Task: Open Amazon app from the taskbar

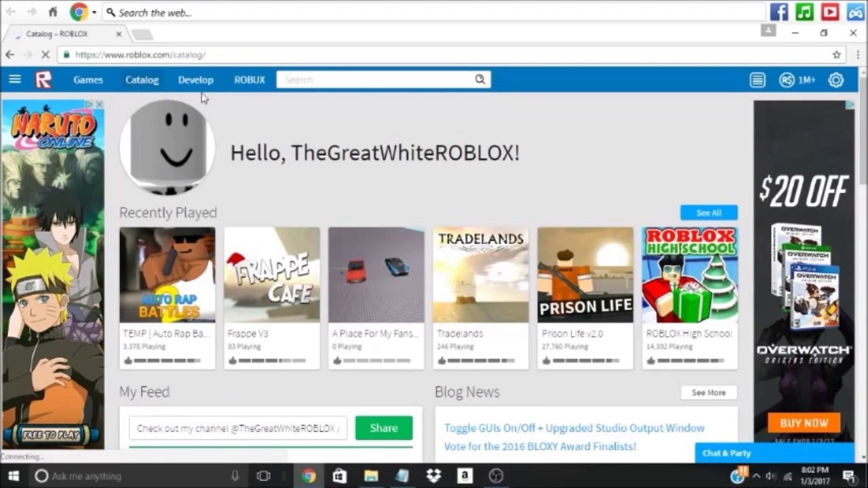Action: (465, 476)
